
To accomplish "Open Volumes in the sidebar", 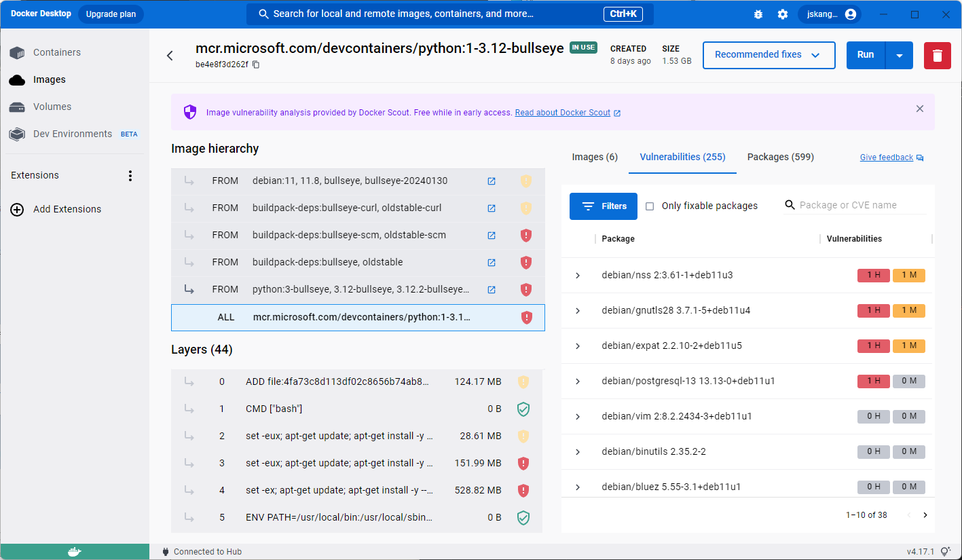I will point(75,107).
